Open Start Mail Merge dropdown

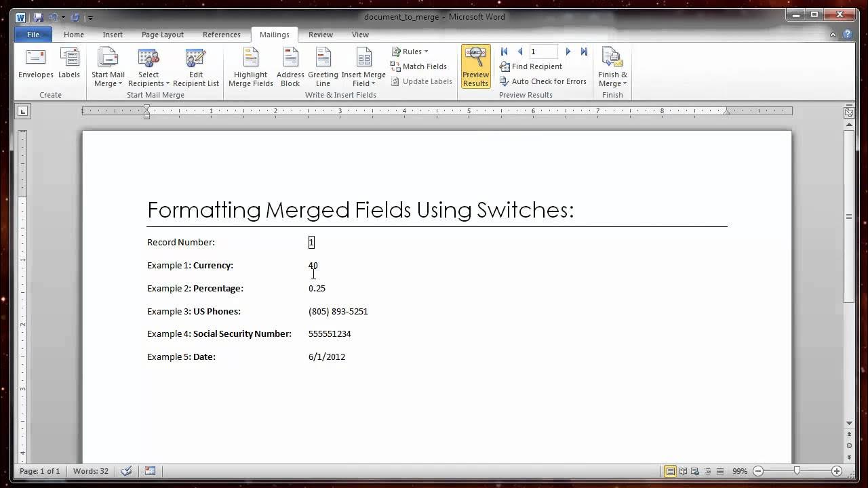coord(108,67)
